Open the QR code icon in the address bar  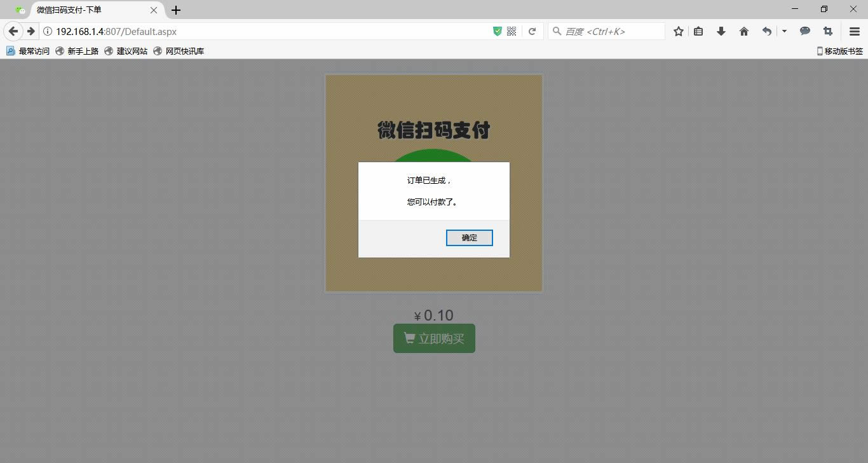click(512, 31)
